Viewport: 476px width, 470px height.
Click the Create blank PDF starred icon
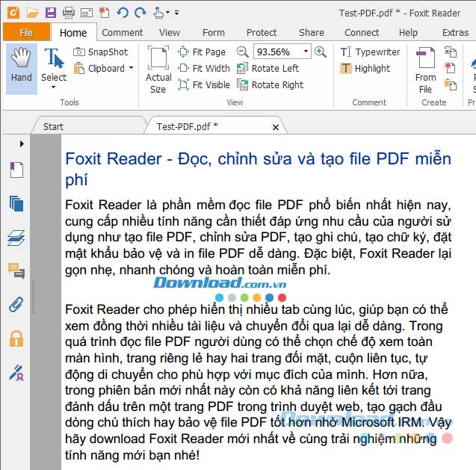[451, 68]
